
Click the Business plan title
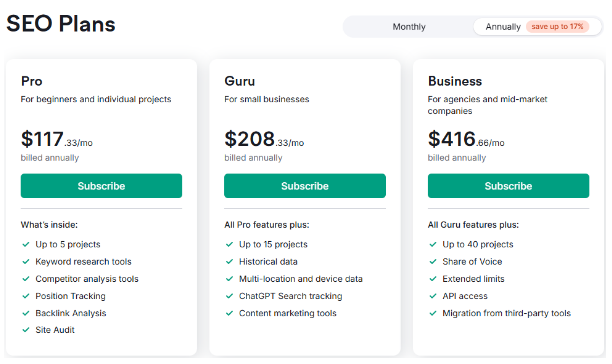[455, 81]
